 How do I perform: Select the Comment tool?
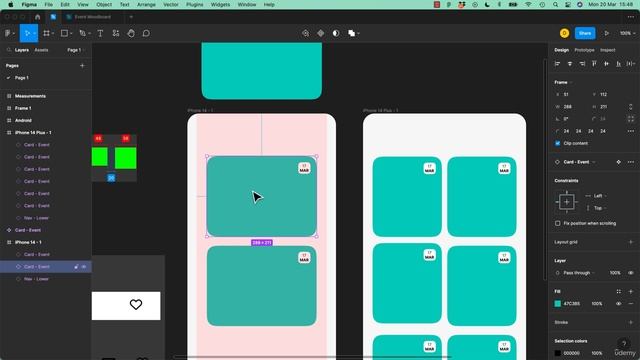146,33
